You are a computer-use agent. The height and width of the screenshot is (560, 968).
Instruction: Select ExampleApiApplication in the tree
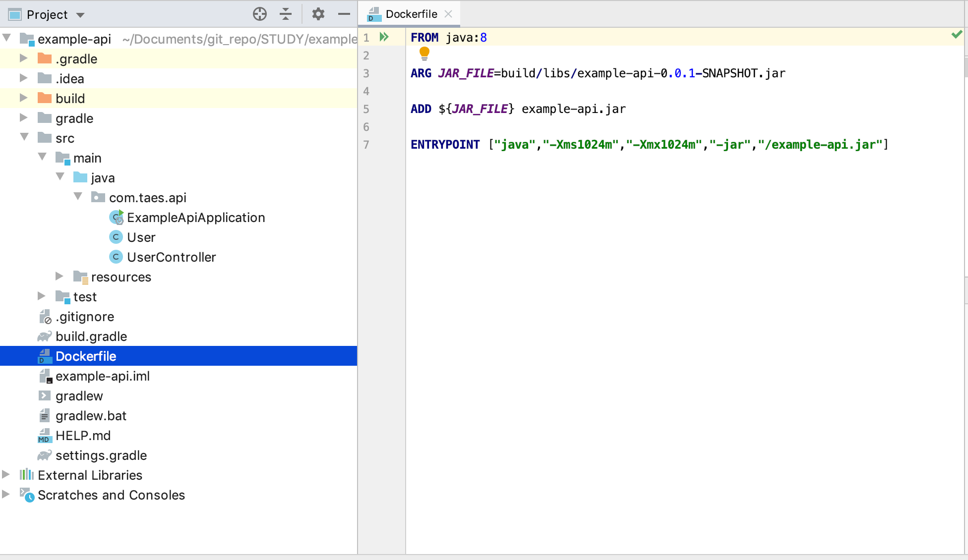click(196, 218)
